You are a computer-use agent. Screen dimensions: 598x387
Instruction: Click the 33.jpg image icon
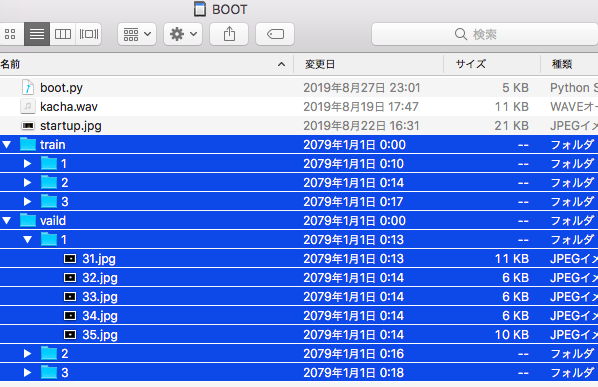click(70, 297)
